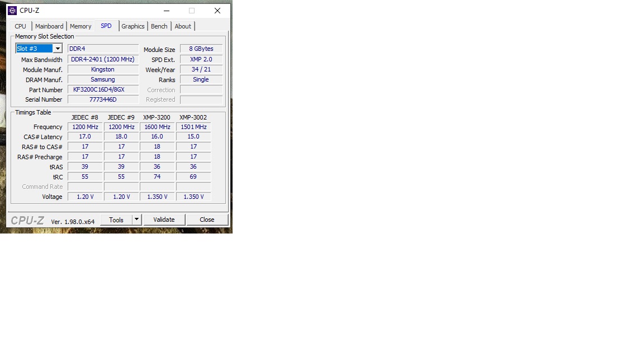Click the JEDEC #9 voltage 1.20 V
This screenshot has width=644, height=362.
121,197
